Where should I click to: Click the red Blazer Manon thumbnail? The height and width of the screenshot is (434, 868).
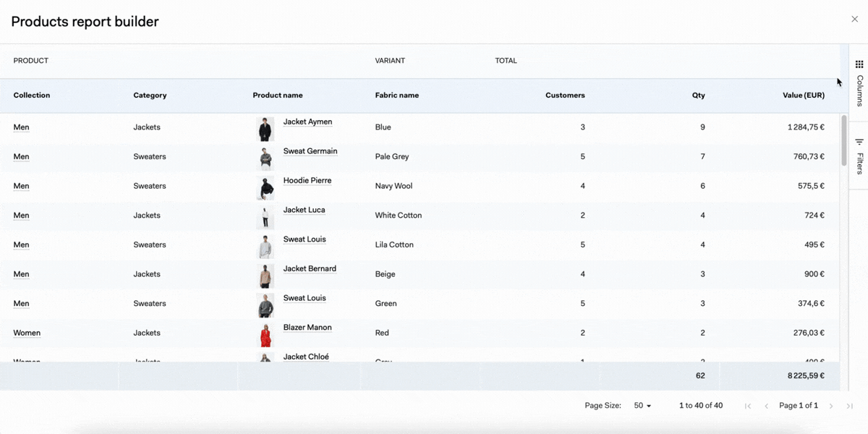click(x=265, y=335)
